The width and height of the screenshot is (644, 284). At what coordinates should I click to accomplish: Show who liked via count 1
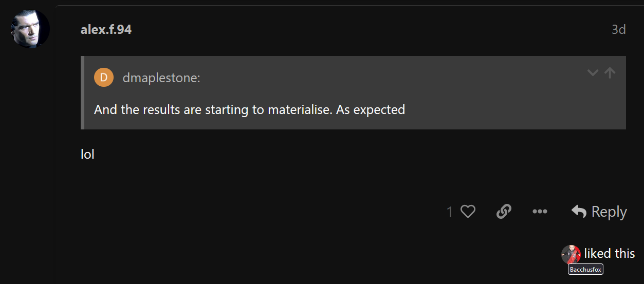(450, 212)
